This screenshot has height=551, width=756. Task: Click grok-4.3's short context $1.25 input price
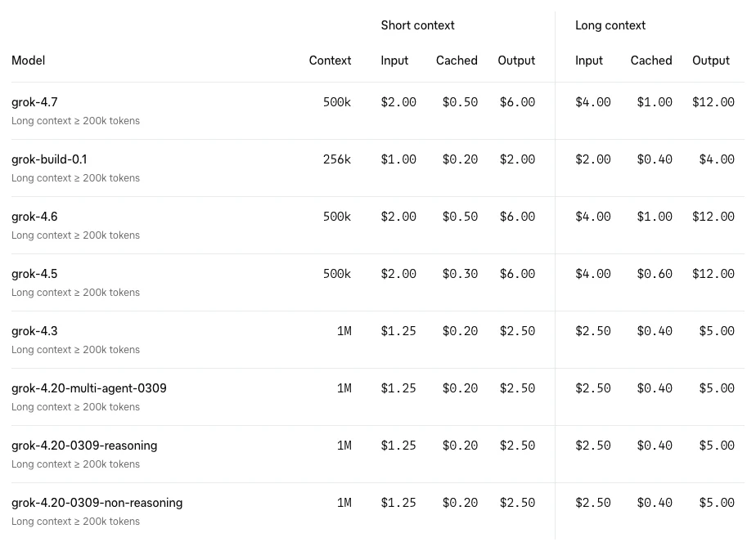tap(398, 331)
